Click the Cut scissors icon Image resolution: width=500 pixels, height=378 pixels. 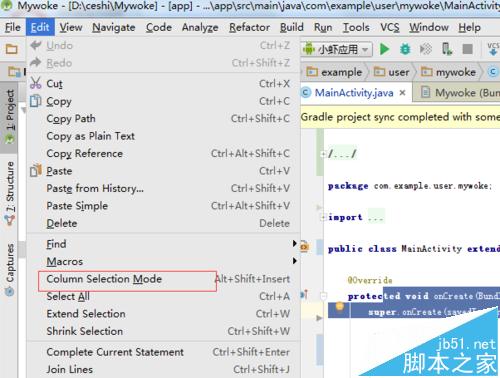pyautogui.click(x=36, y=83)
